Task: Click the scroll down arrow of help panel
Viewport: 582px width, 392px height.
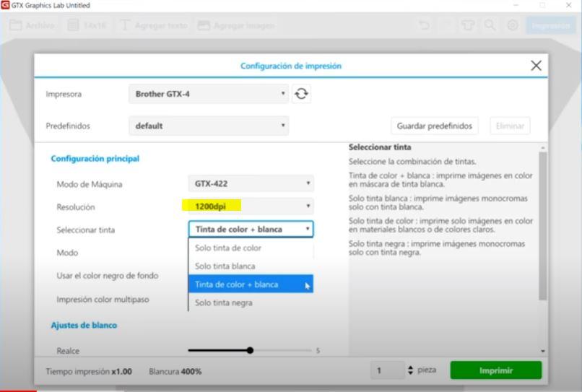Action: 543,351
